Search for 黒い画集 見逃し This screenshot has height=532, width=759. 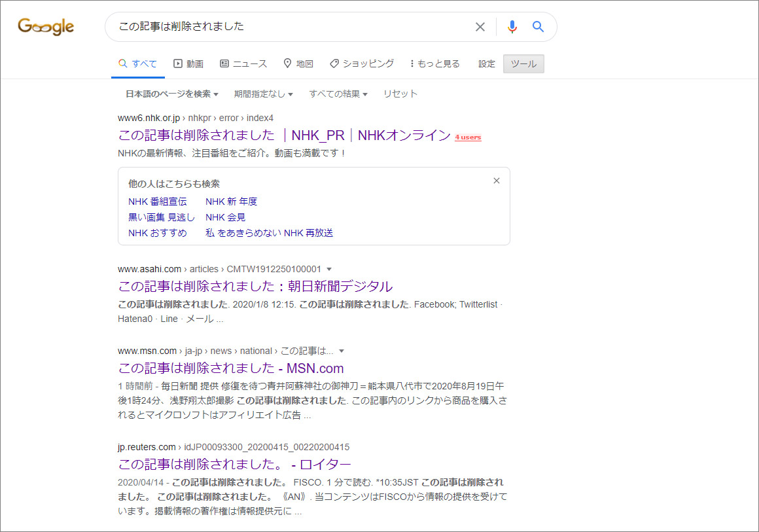[x=161, y=217]
